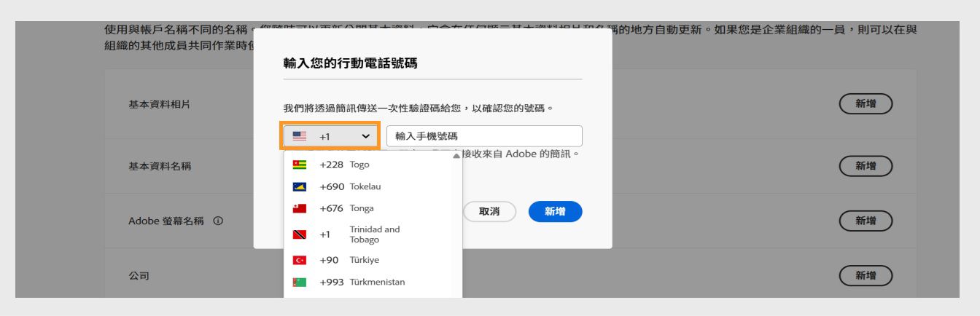
Task: Click the 輸入您的行動電話號碼 dialog title
Action: 350,63
